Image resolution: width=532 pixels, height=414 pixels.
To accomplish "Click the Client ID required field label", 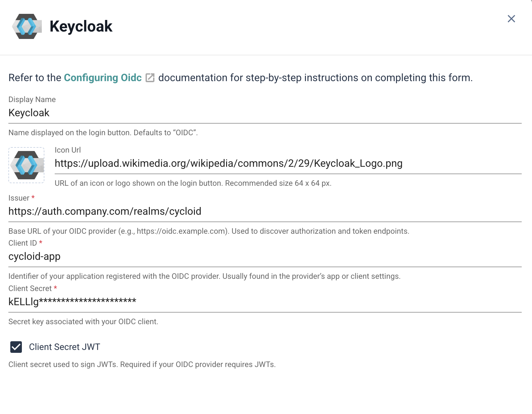I will (23, 243).
